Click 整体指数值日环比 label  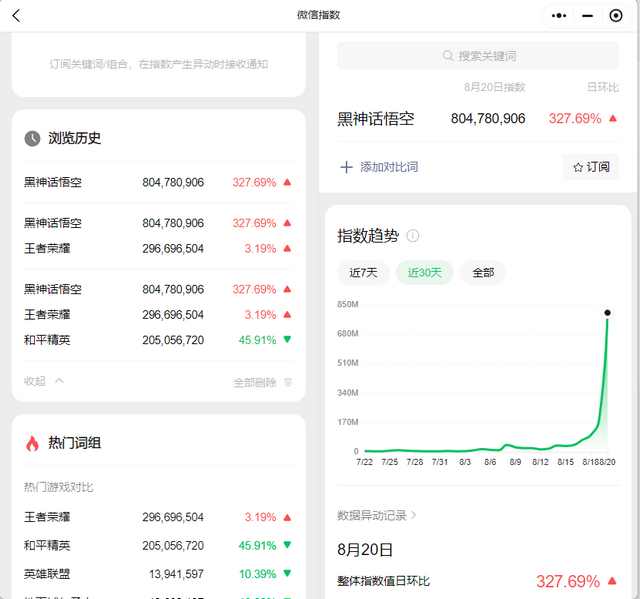[x=383, y=581]
